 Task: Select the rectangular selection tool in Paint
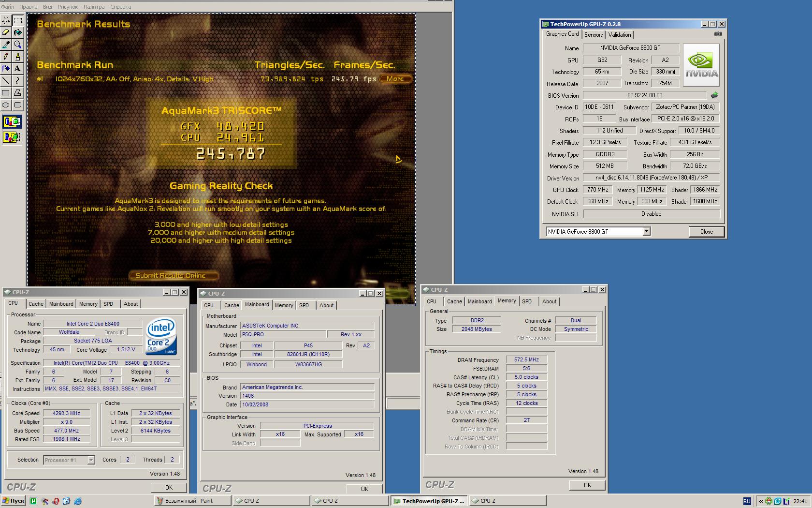pyautogui.click(x=18, y=20)
